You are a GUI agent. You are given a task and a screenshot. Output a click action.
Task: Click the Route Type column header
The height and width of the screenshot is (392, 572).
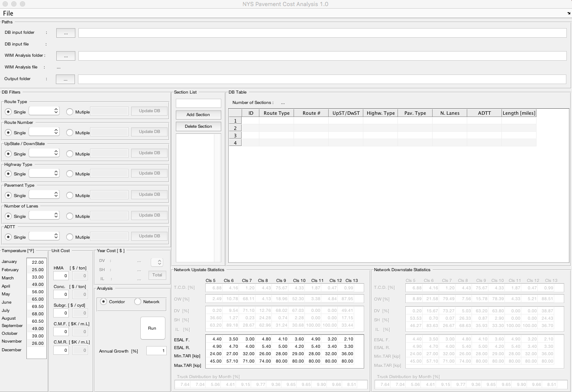pyautogui.click(x=276, y=113)
